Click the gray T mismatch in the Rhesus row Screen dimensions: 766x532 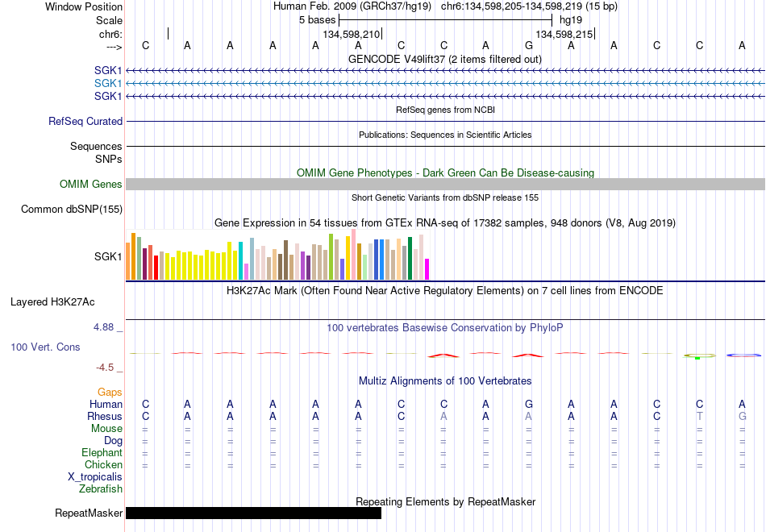(700, 416)
